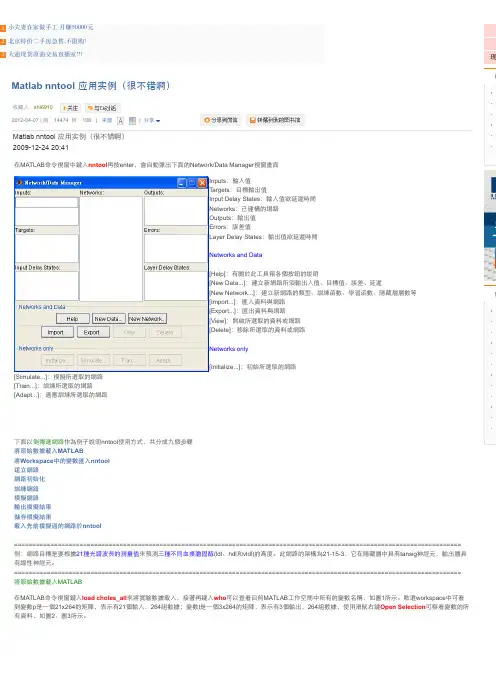Image resolution: width=496 pixels, height=695 pixels.
Task: Click the '[Import...]' description line
Action: (x=247, y=302)
